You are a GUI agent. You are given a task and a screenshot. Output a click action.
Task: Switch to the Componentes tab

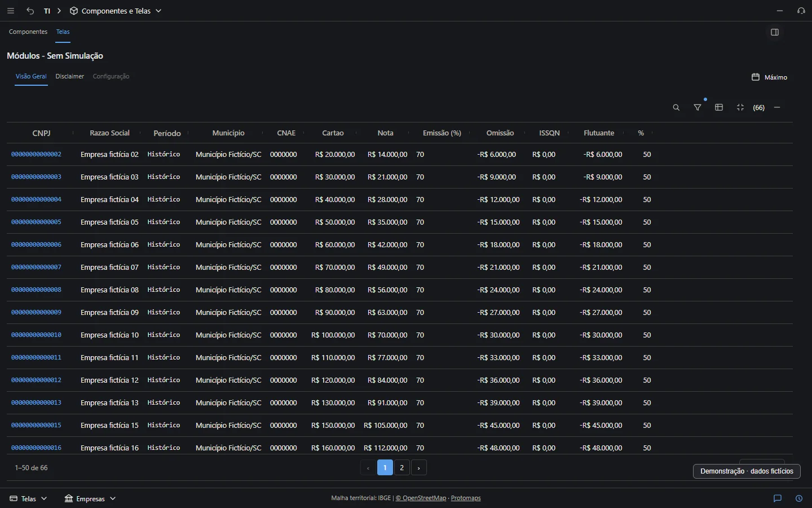click(x=28, y=32)
